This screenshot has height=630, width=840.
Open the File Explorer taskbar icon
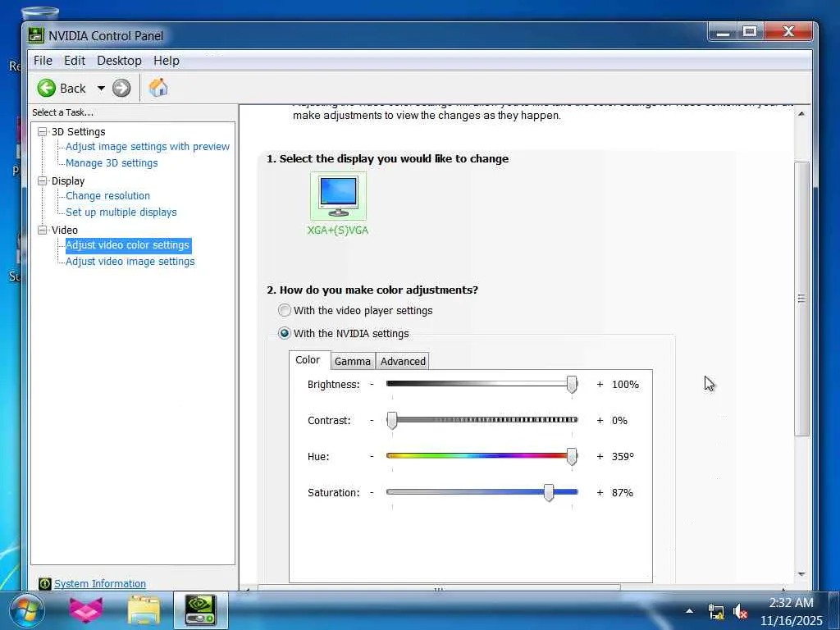pyautogui.click(x=144, y=610)
